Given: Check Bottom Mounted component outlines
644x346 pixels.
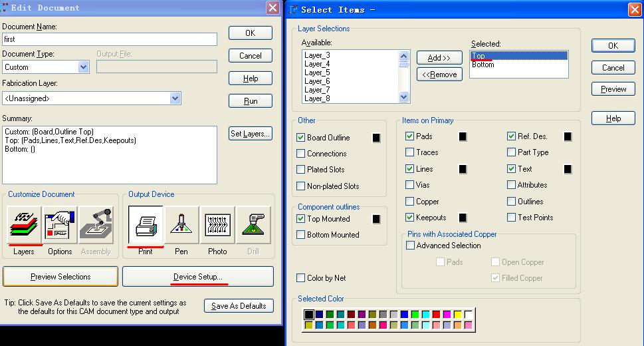Looking at the screenshot, I should [300, 235].
